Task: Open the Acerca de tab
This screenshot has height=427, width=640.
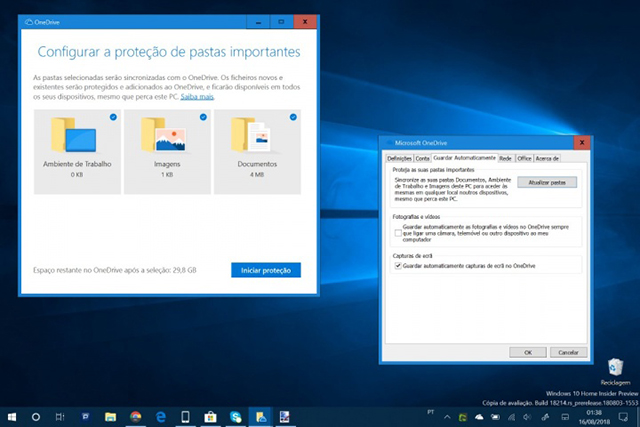Action: 547,158
